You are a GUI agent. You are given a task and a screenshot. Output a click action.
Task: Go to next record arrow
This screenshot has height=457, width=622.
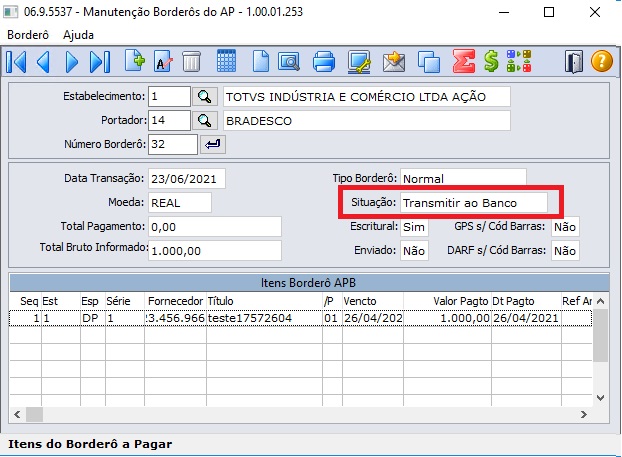pyautogui.click(x=71, y=62)
